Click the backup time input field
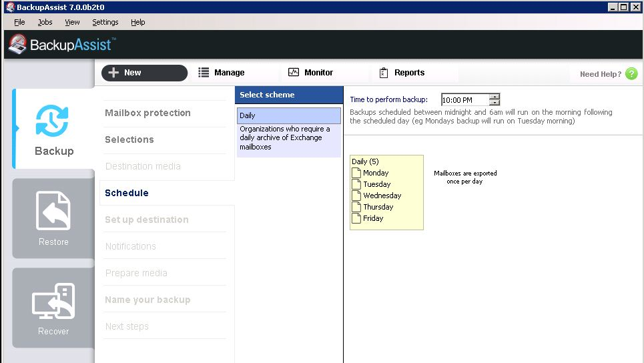The image size is (644, 363). [x=464, y=100]
